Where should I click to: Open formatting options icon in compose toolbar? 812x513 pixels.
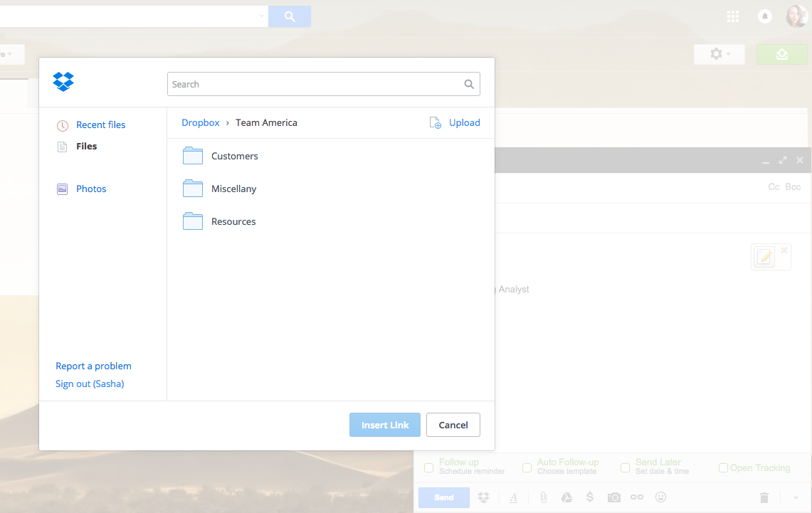point(513,497)
